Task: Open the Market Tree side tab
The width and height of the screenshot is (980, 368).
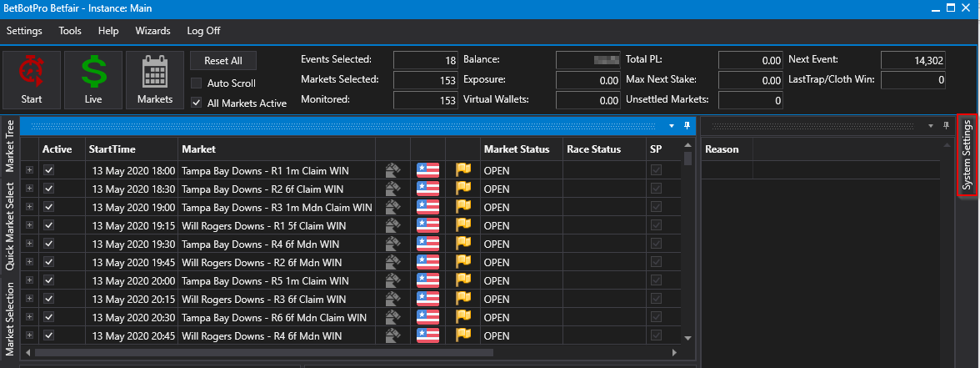Action: [9, 145]
